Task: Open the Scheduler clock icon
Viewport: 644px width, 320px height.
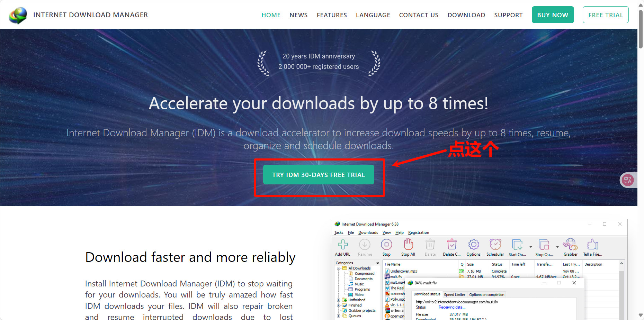Action: 495,245
